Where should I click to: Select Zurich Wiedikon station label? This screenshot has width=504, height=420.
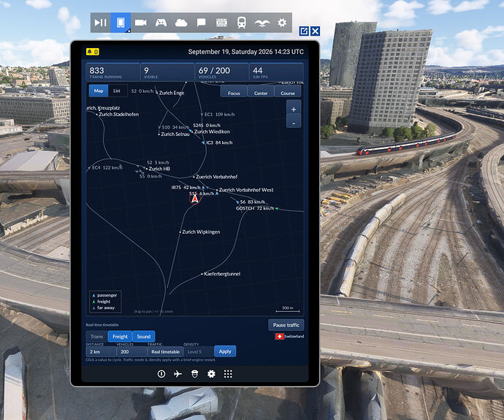pyautogui.click(x=212, y=131)
